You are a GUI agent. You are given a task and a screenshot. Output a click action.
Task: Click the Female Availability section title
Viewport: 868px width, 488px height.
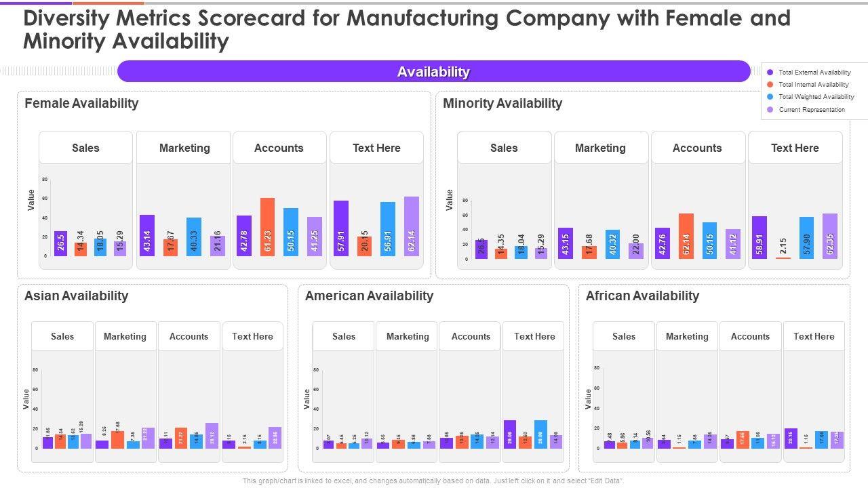81,103
